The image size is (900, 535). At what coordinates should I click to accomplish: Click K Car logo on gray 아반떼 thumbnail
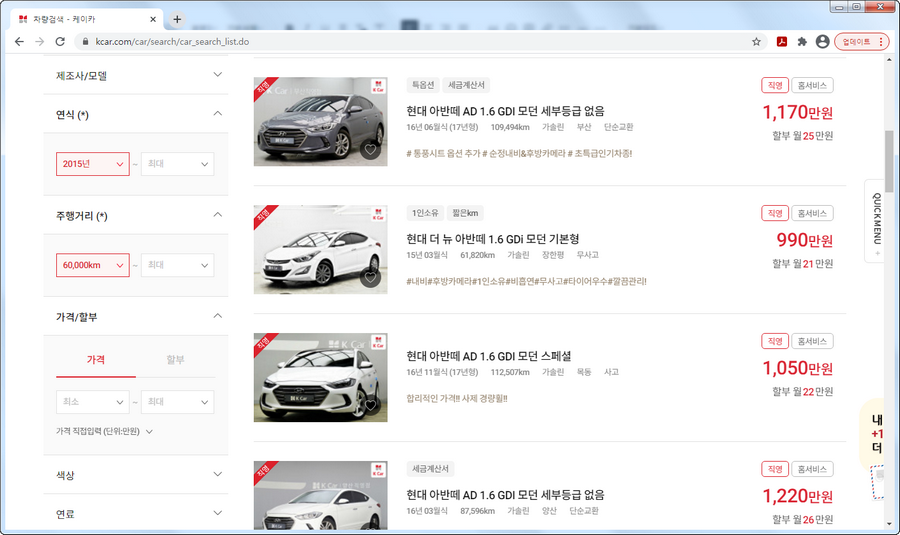pyautogui.click(x=378, y=86)
